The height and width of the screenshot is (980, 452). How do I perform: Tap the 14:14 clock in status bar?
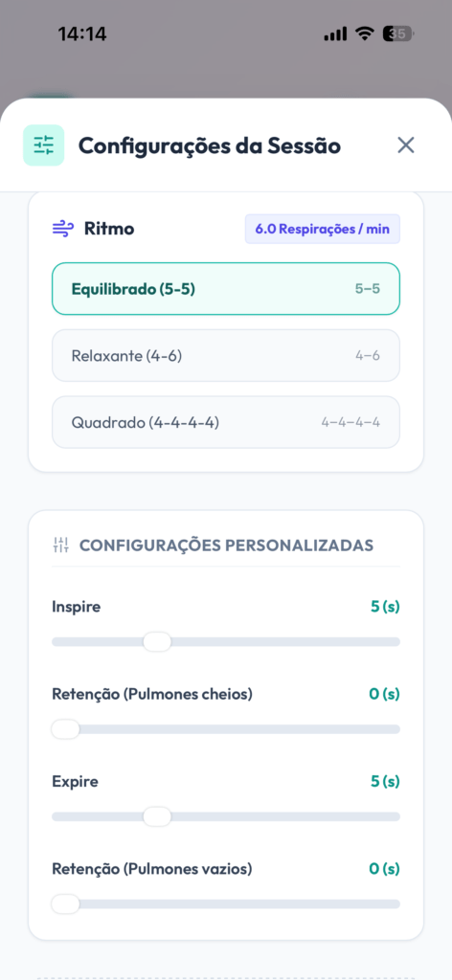82,33
